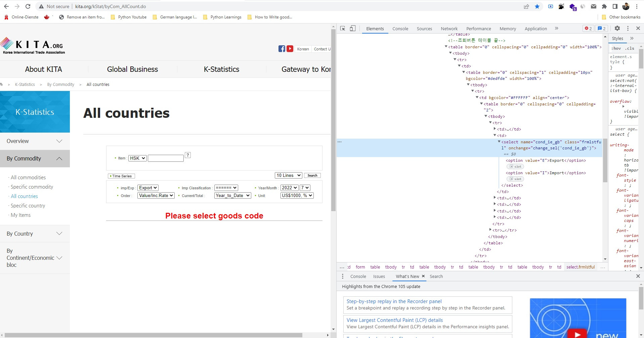Open the Specific country sidebar link
Image resolution: width=644 pixels, height=338 pixels.
coord(28,205)
